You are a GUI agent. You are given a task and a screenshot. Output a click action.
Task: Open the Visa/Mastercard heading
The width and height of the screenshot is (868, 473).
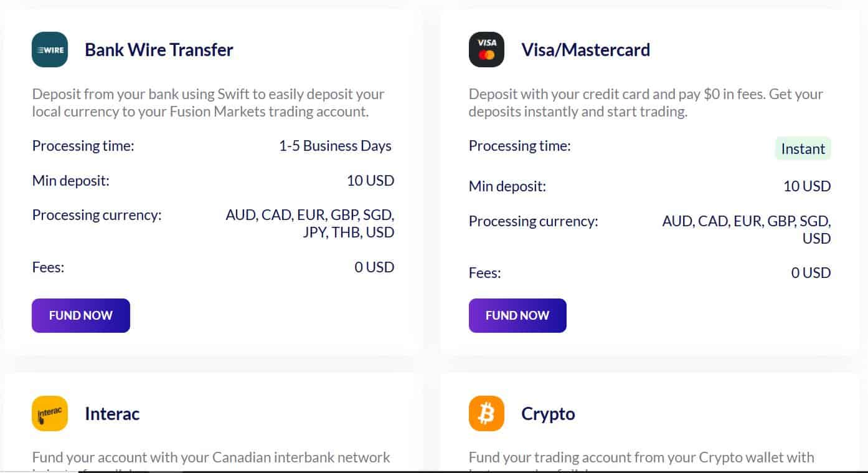(x=585, y=50)
